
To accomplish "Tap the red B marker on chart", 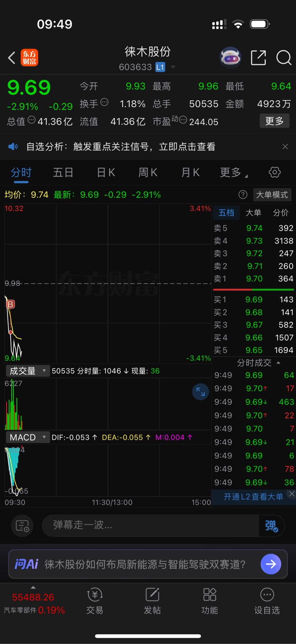I will (x=10, y=304).
